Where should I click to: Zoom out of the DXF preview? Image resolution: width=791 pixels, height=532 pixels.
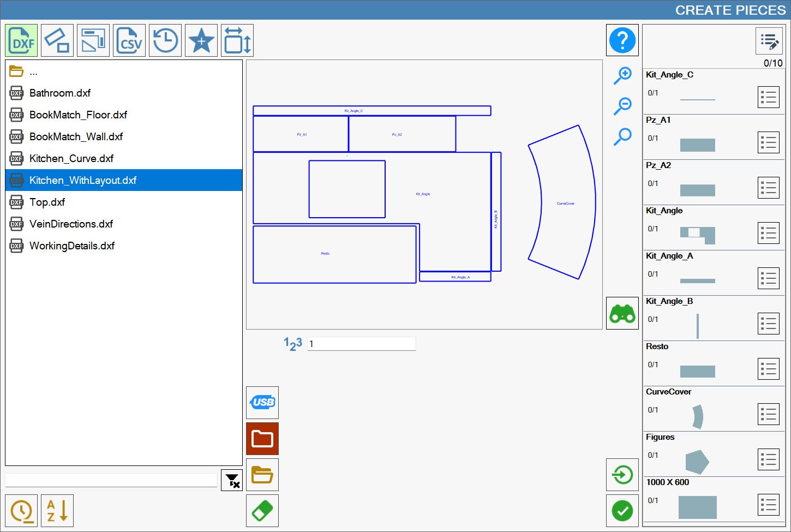pyautogui.click(x=622, y=106)
